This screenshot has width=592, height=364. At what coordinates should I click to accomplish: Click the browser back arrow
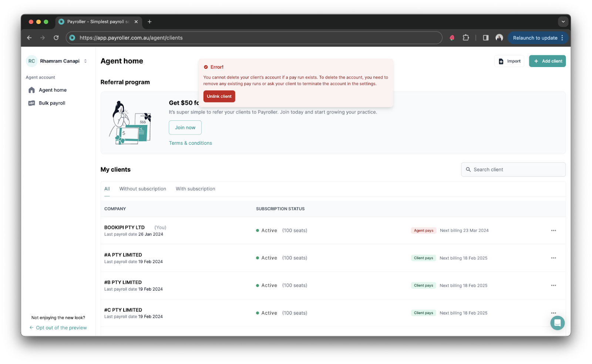[29, 38]
